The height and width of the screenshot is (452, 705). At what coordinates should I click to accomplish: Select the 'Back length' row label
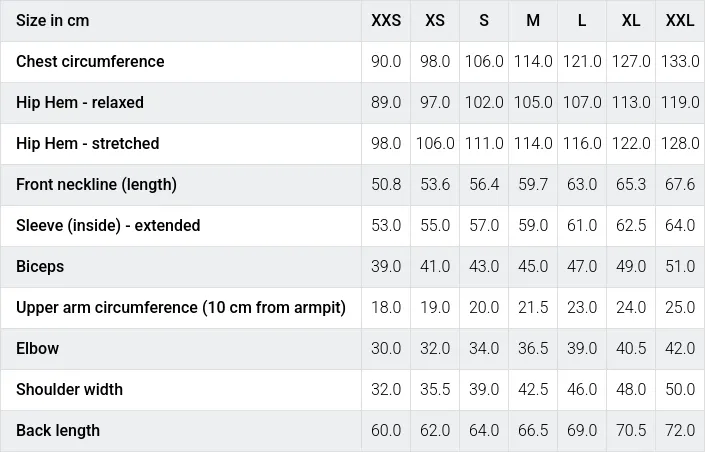pos(58,430)
